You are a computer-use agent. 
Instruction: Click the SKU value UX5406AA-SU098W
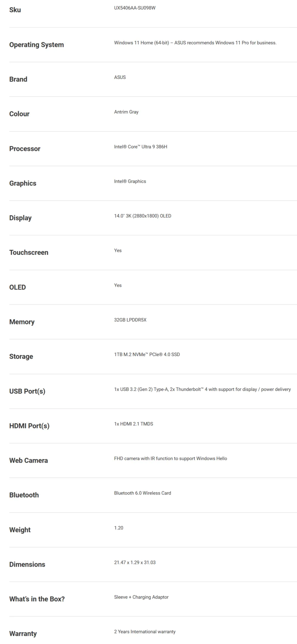(135, 8)
